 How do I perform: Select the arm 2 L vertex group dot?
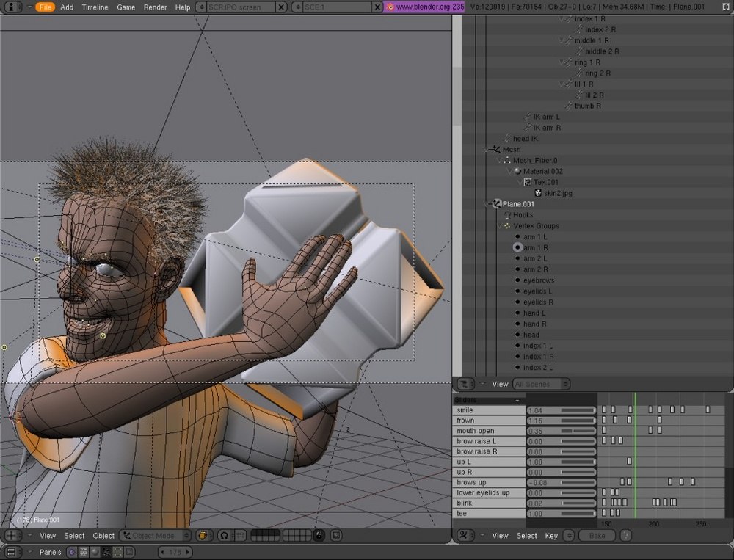coord(518,258)
